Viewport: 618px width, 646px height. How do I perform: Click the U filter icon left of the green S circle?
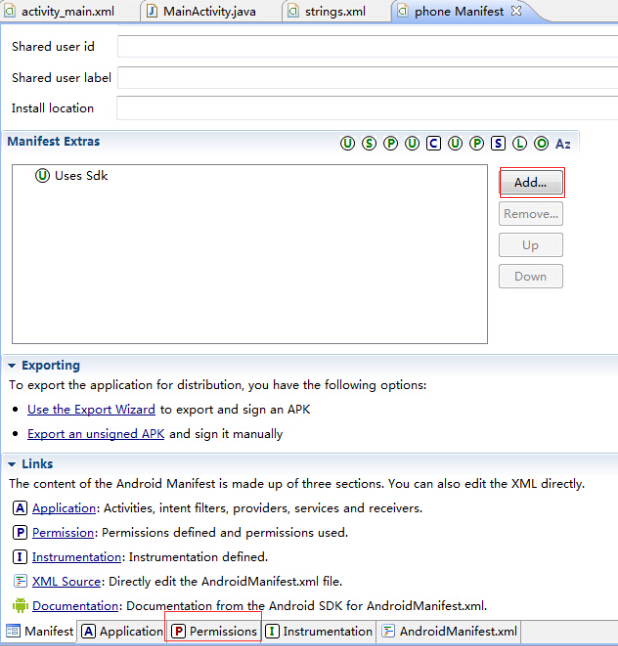click(x=347, y=143)
